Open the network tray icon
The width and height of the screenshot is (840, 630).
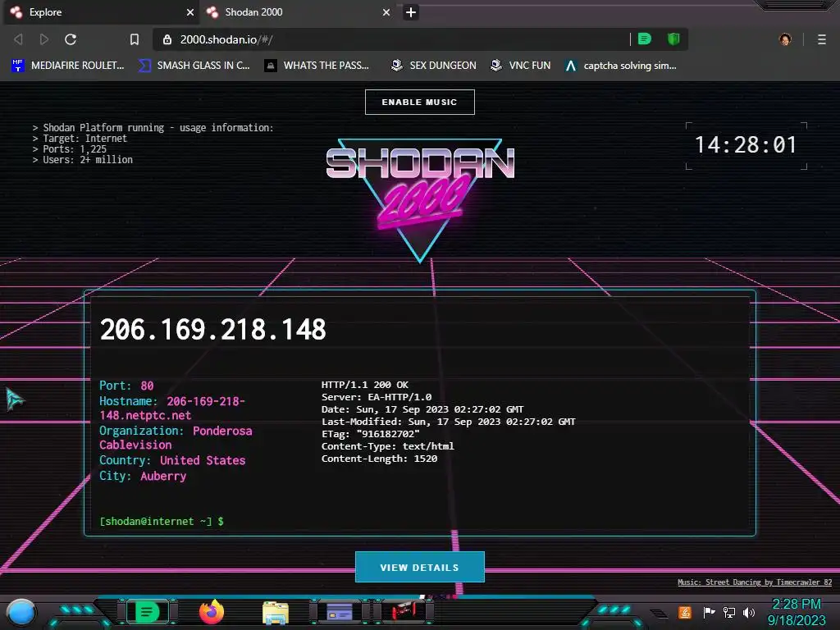729,612
